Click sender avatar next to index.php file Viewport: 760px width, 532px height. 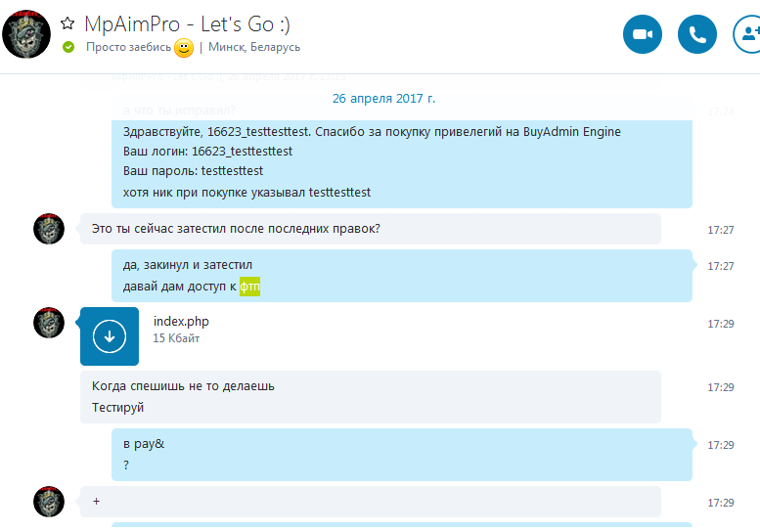tap(49, 323)
